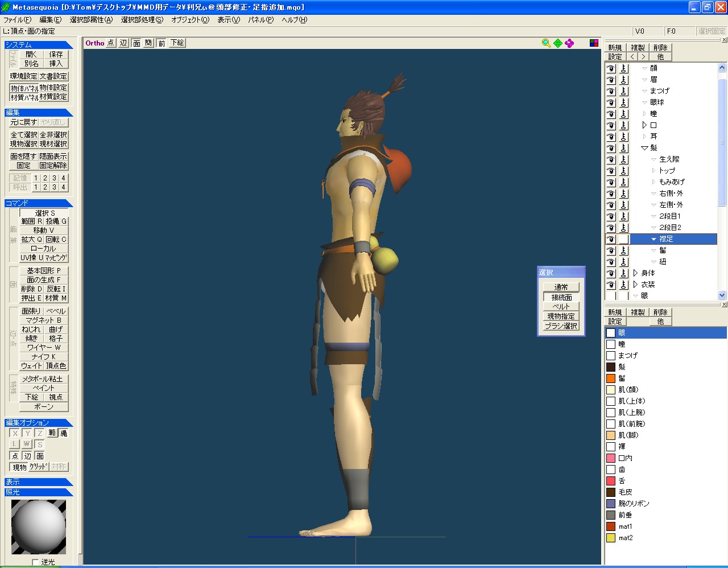The width and height of the screenshot is (728, 568).
Task: Open the ファイル(F) menu
Action: (x=18, y=20)
